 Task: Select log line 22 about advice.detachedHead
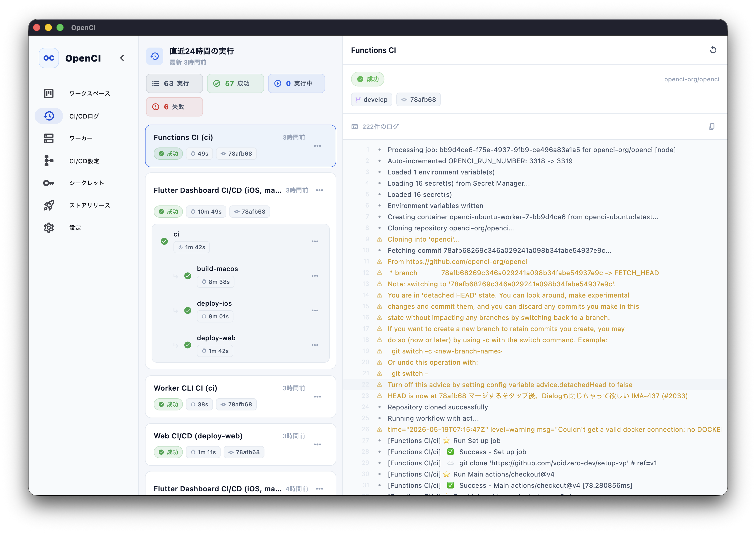tap(535, 385)
